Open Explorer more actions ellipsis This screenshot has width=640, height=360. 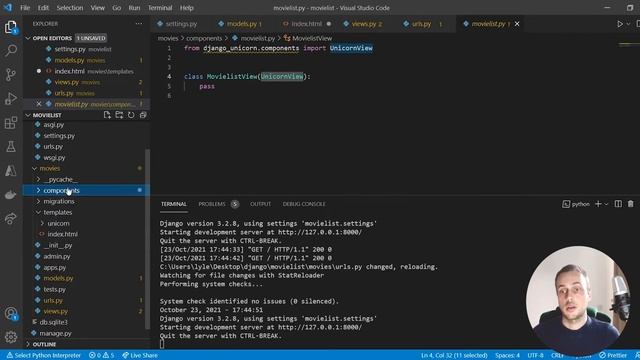pyautogui.click(x=139, y=24)
